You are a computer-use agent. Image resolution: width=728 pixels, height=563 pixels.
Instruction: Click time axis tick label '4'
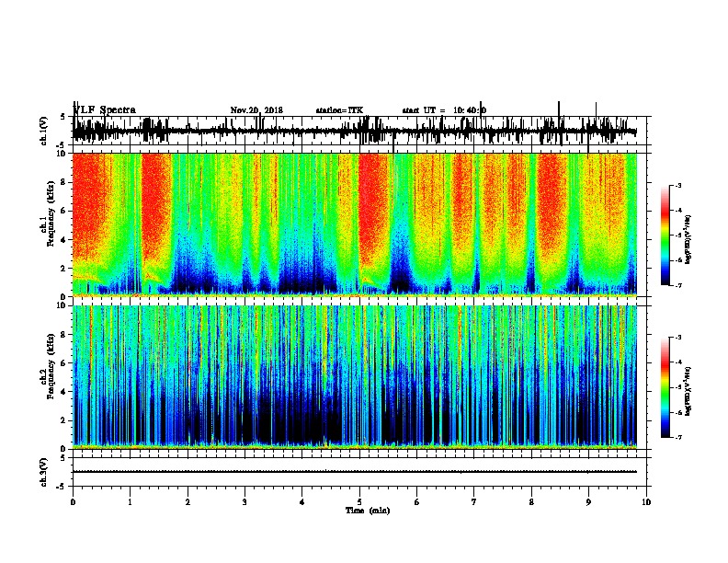pyautogui.click(x=302, y=502)
